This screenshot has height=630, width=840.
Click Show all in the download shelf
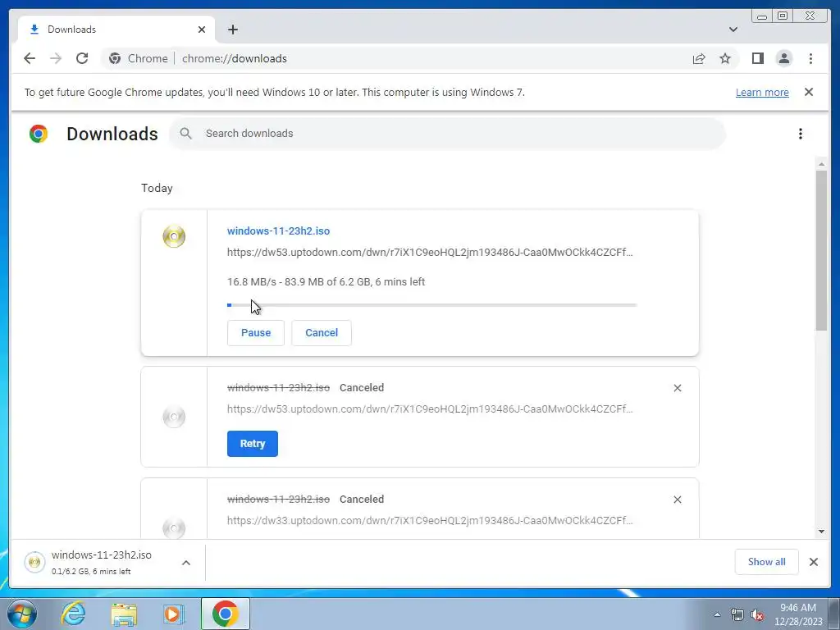pos(767,562)
